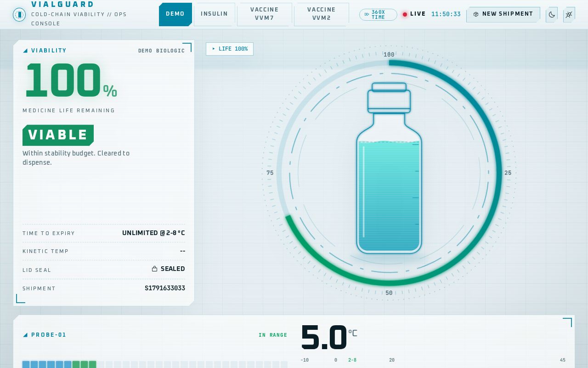Create a New Shipment
The width and height of the screenshot is (588, 368).
(x=503, y=14)
